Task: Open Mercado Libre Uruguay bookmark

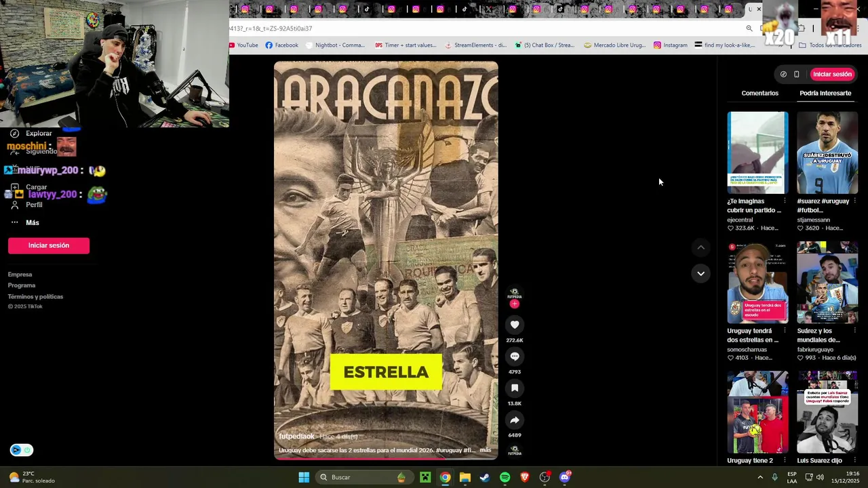Action: pyautogui.click(x=615, y=45)
